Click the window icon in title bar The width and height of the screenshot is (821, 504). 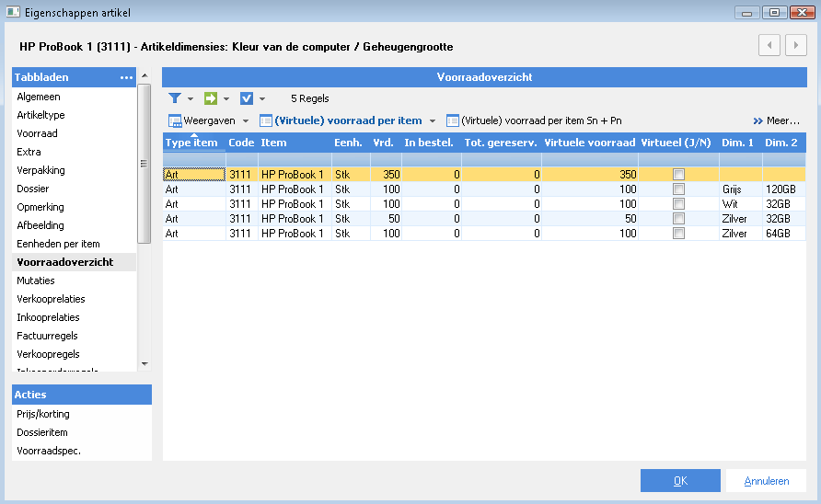point(13,12)
